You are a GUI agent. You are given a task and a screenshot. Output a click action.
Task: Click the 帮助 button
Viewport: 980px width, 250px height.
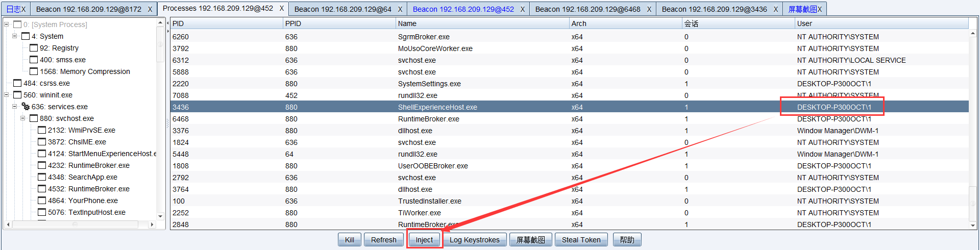627,240
